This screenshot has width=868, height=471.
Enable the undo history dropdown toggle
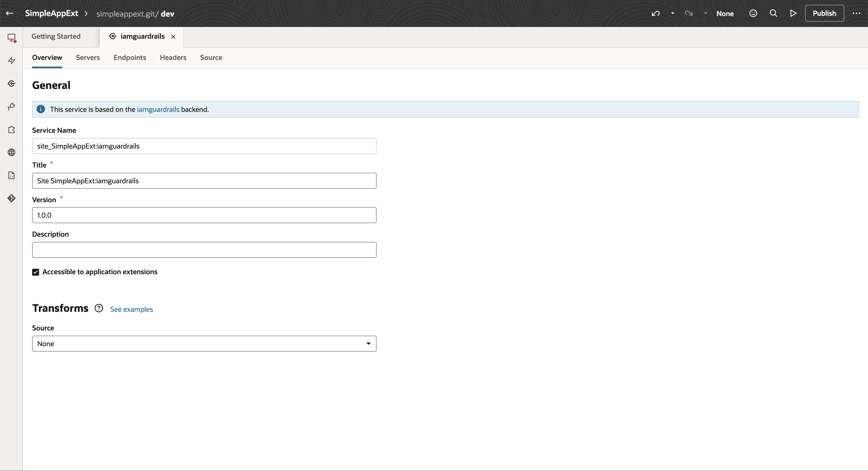click(x=673, y=13)
